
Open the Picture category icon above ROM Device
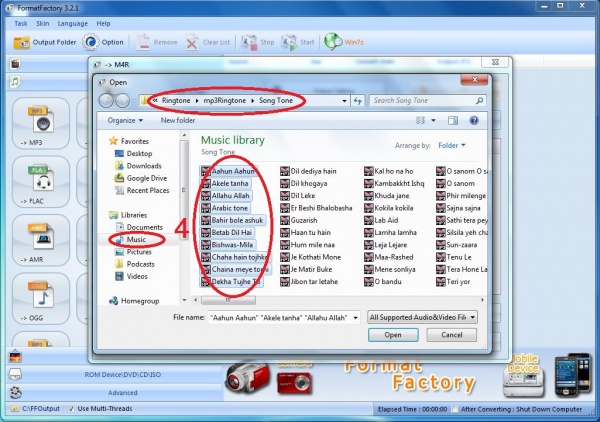(15, 357)
